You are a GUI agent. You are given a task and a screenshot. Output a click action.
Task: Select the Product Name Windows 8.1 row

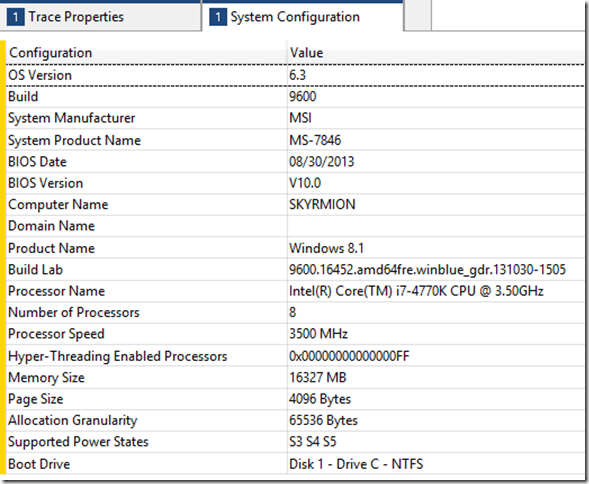click(x=295, y=248)
